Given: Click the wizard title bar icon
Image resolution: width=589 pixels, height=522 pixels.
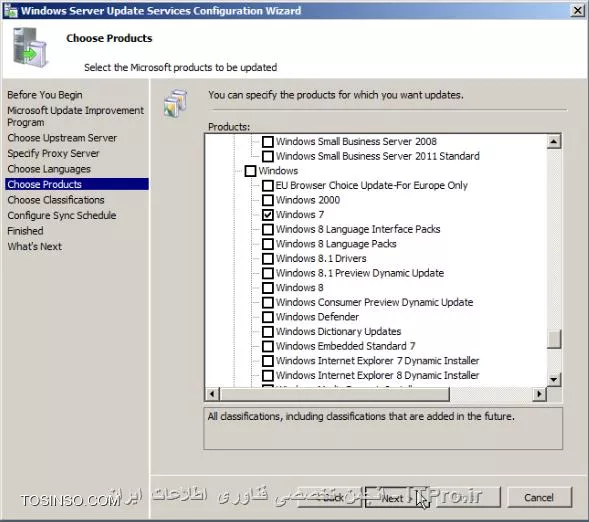Looking at the screenshot, I should pyautogui.click(x=11, y=11).
